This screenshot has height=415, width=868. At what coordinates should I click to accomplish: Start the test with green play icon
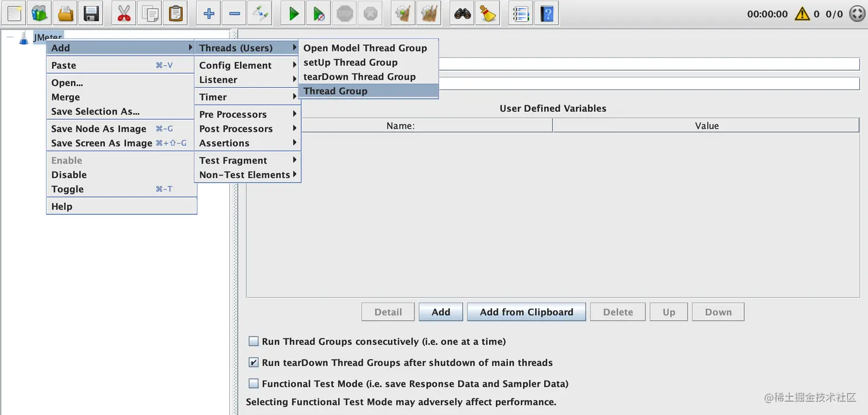(x=293, y=13)
